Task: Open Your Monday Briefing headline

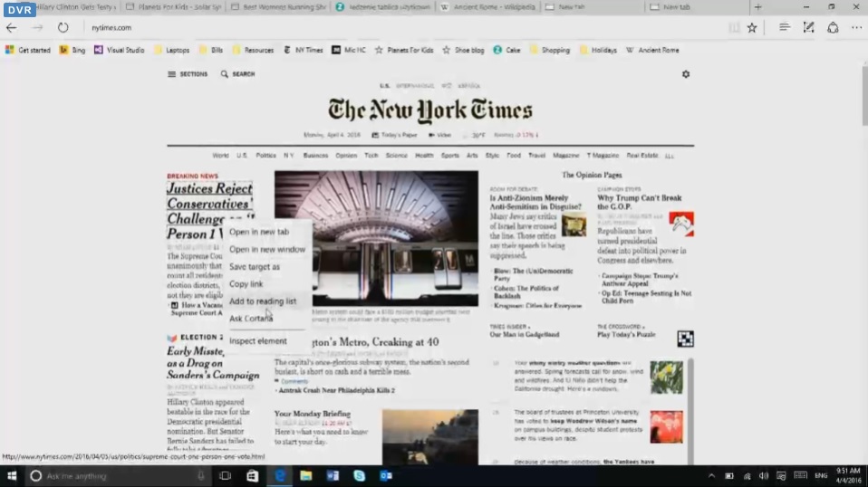Action: [313, 414]
